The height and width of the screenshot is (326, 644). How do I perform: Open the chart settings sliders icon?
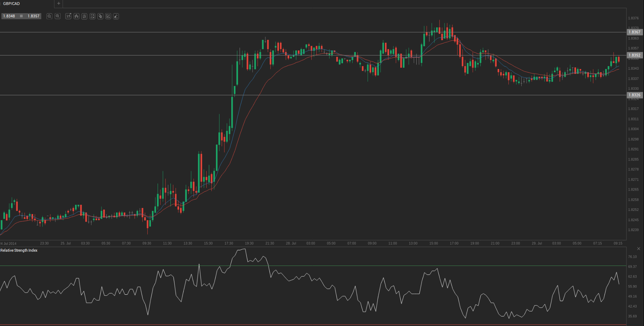(x=84, y=16)
